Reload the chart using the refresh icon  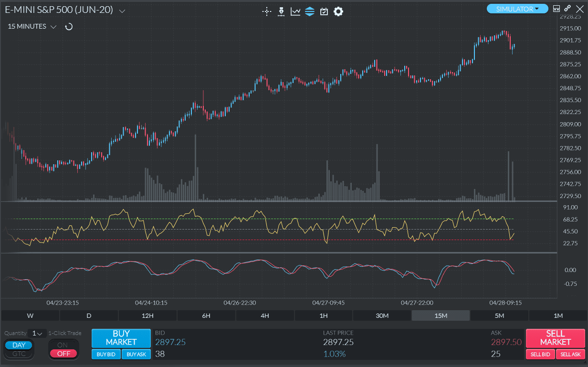tap(68, 27)
